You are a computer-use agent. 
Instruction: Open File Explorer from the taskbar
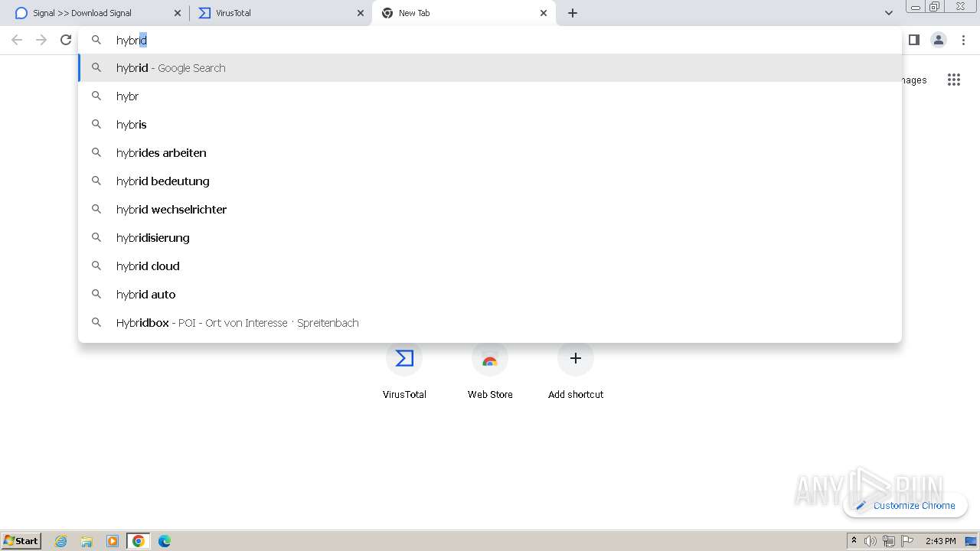tap(87, 541)
